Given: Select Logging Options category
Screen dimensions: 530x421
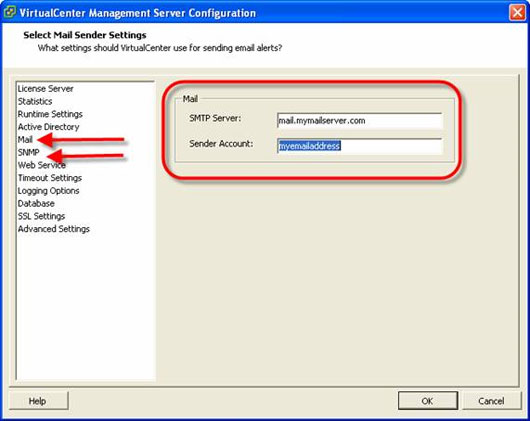Looking at the screenshot, I should [x=48, y=191].
